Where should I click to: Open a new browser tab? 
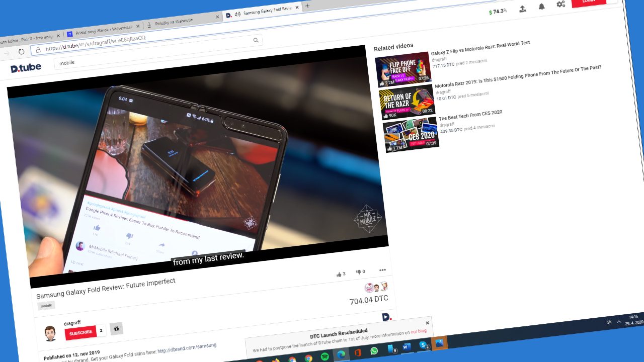point(307,6)
